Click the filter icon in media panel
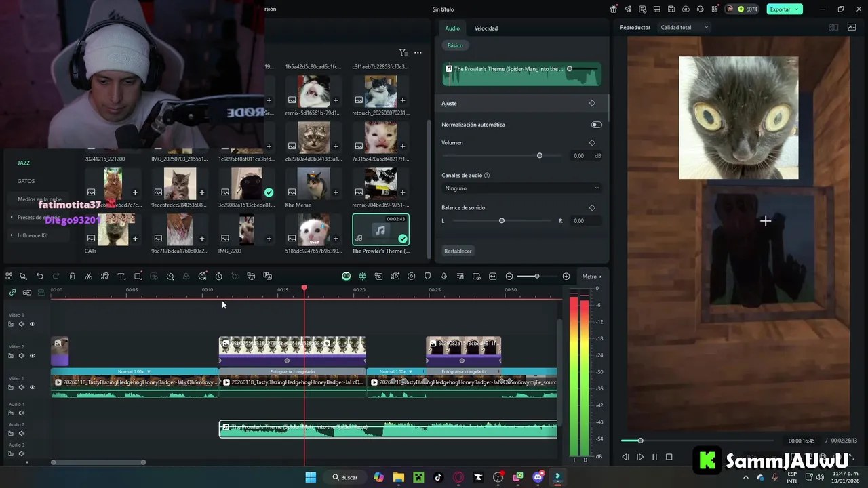 click(403, 52)
